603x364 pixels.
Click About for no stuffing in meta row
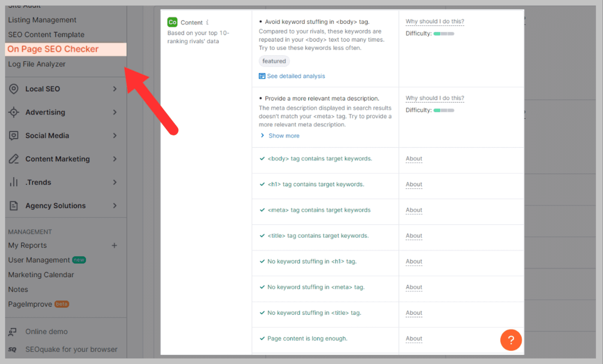point(414,287)
